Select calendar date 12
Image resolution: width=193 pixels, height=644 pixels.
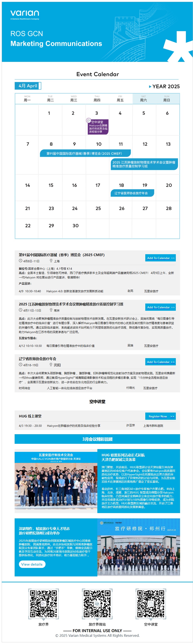tap(145, 144)
